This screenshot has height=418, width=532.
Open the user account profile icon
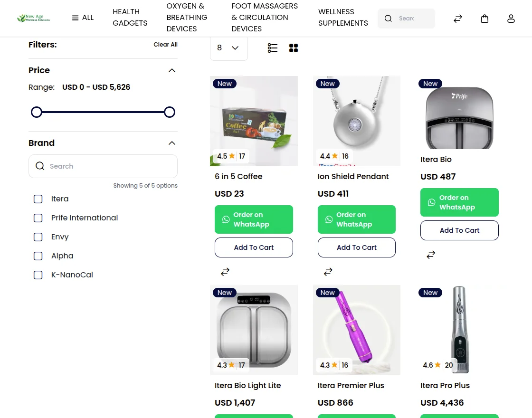click(511, 19)
